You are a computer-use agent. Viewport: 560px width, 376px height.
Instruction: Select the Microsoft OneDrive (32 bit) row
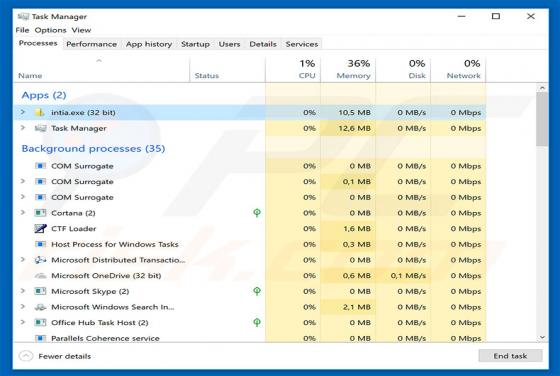tap(250, 276)
